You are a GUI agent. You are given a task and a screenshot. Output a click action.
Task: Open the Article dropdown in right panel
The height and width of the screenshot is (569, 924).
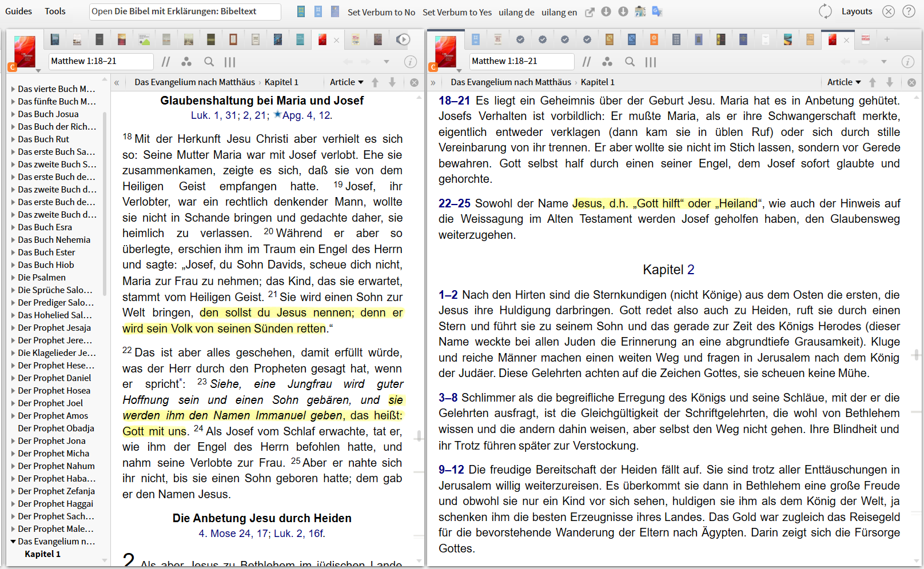click(844, 82)
